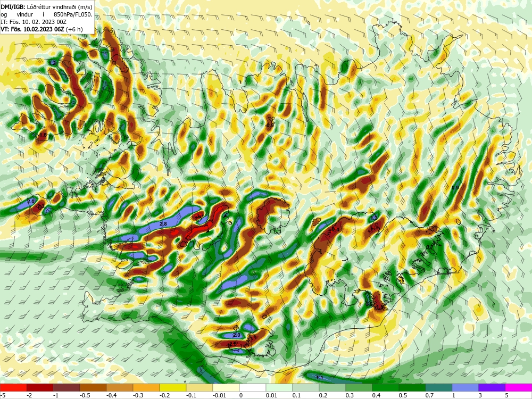Click the '-0.9' value label on the map
This screenshot has height=399, width=532.
coord(269,126)
